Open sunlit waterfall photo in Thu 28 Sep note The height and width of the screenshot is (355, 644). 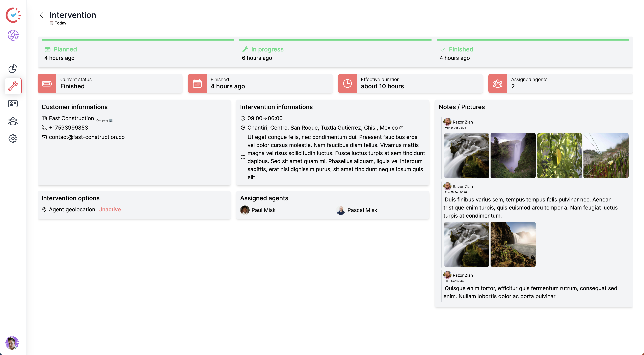513,244
